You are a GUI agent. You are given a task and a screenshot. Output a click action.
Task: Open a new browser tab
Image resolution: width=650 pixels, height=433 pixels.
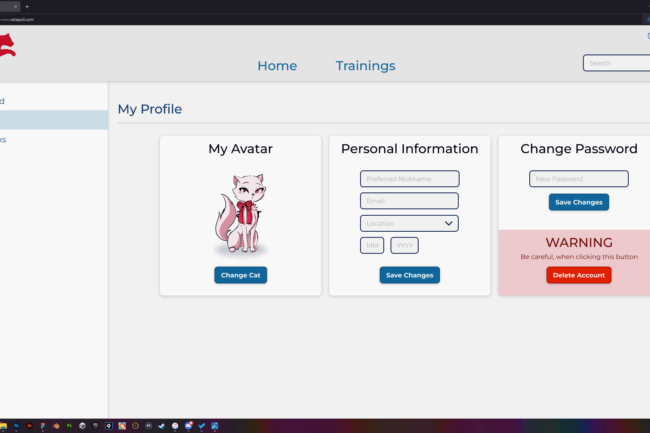(27, 6)
